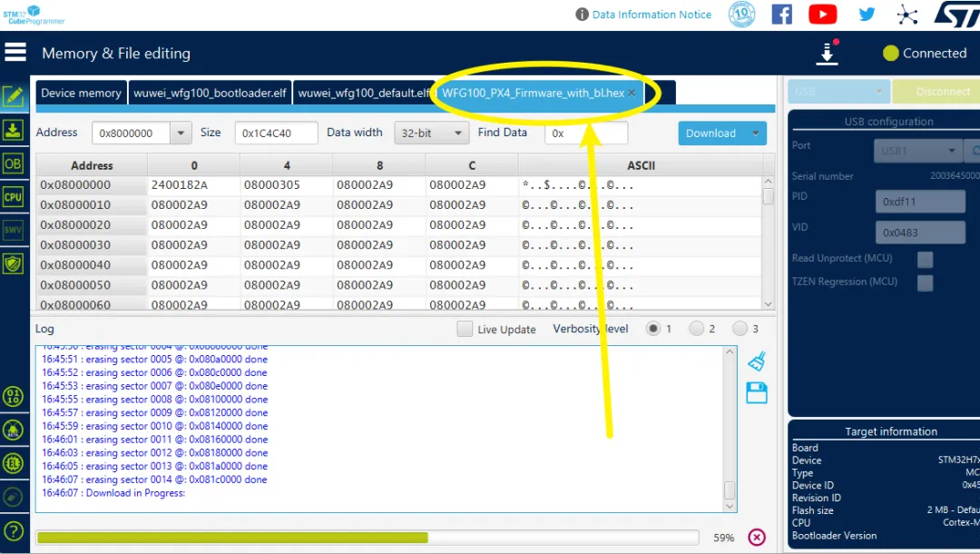Open the help question mark icon
Screen dimensions: 980x554
13,531
